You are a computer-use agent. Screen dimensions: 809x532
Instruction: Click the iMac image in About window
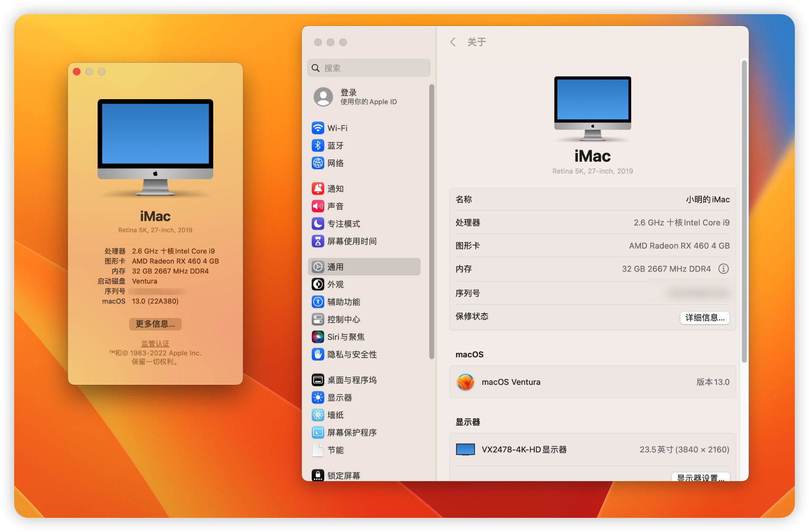[x=155, y=148]
